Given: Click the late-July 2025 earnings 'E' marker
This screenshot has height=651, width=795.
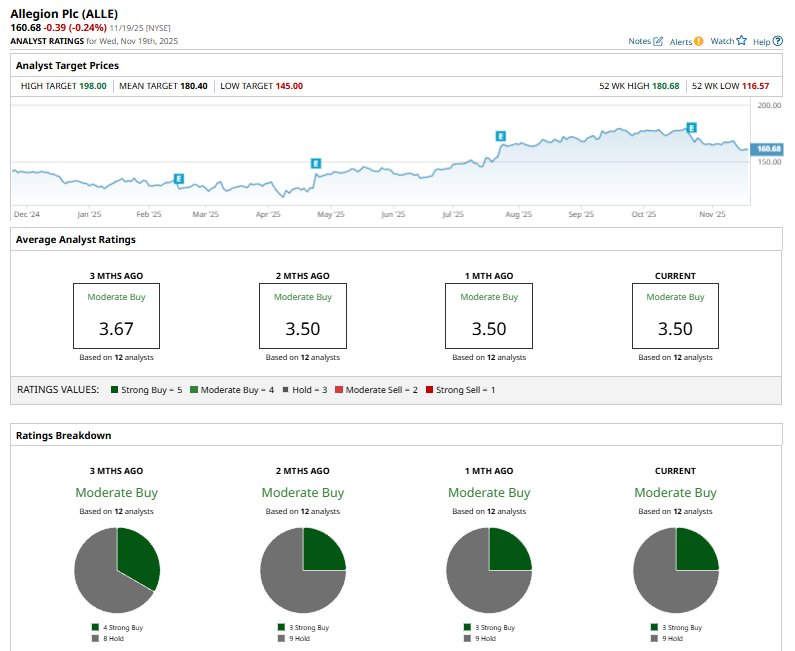Looking at the screenshot, I should 501,135.
